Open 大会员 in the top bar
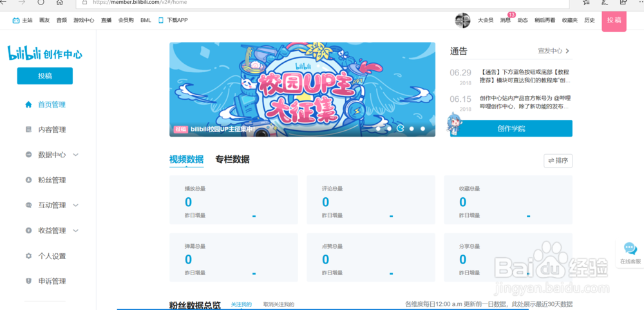 click(486, 20)
